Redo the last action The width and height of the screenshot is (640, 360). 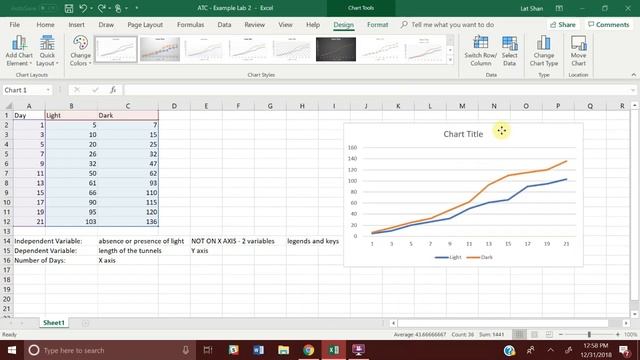click(102, 8)
